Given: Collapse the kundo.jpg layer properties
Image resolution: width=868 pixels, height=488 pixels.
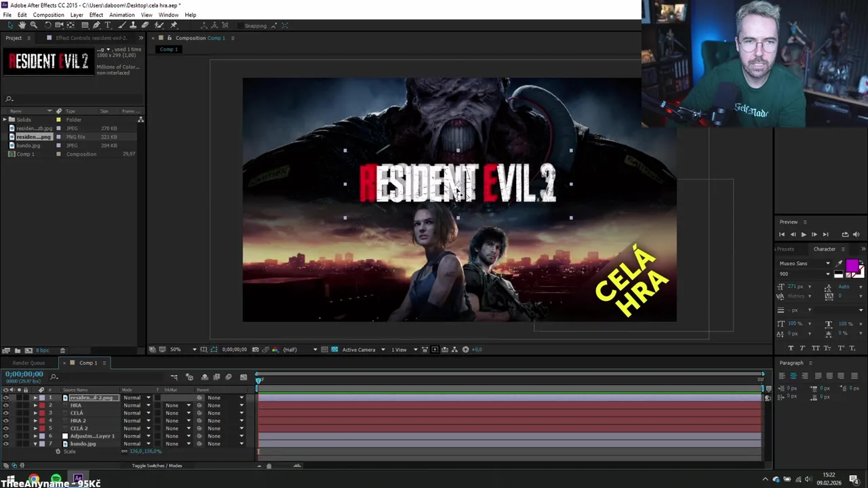Looking at the screenshot, I should coord(35,444).
